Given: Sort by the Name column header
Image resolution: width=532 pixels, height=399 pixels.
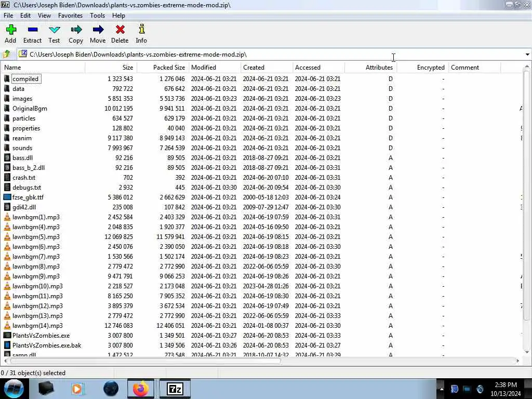Looking at the screenshot, I should point(43,68).
